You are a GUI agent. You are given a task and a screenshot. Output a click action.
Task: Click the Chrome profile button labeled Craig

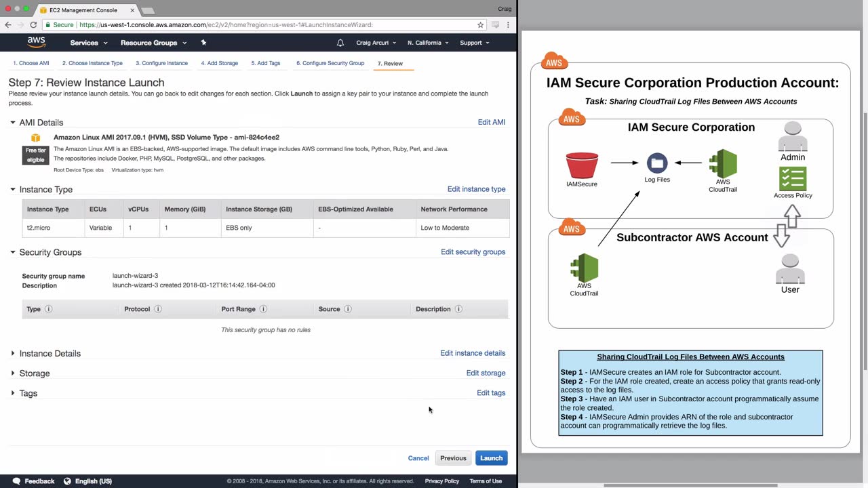[x=505, y=9]
